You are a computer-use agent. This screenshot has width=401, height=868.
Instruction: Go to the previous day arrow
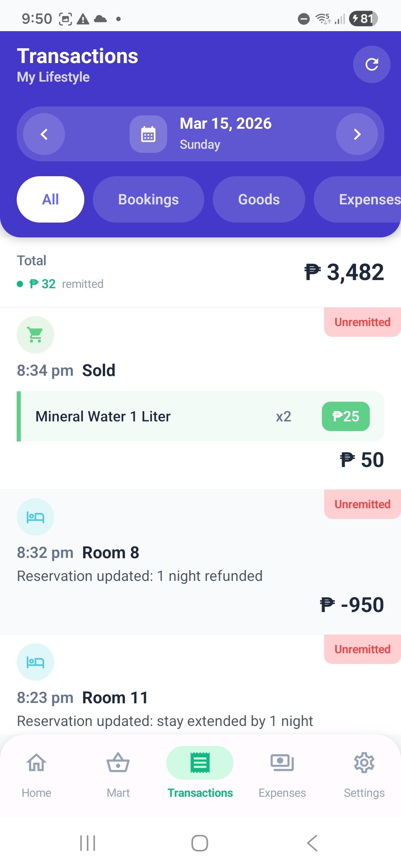coord(44,134)
